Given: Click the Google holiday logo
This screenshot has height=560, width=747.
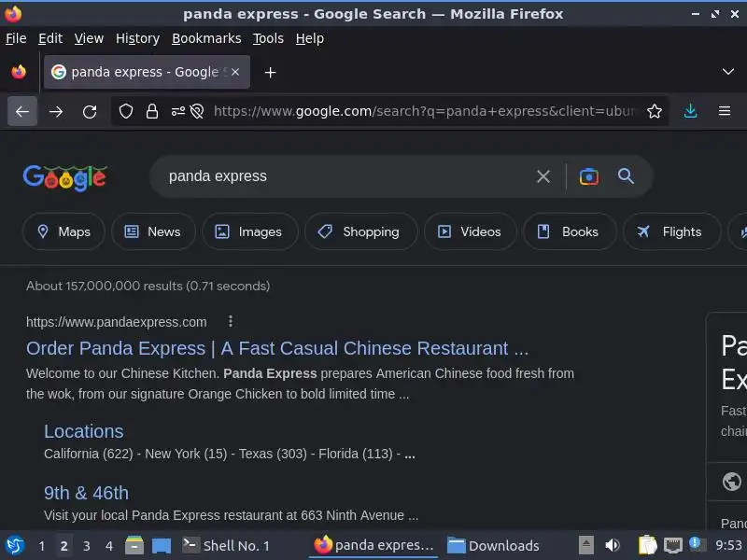Looking at the screenshot, I should 65,178.
